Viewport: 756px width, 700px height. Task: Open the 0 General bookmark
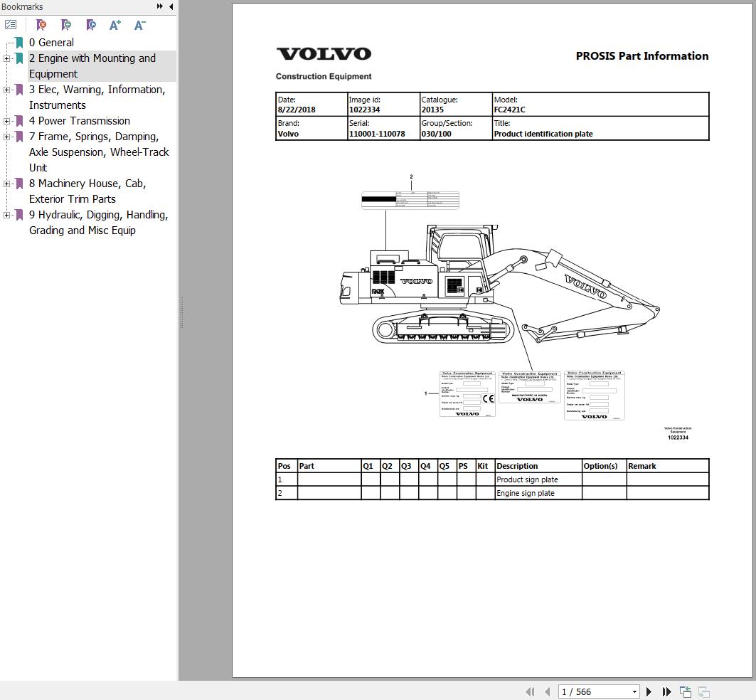(51, 43)
